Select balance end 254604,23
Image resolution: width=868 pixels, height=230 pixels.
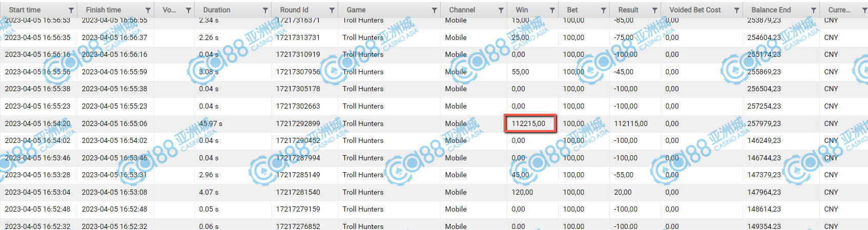tap(764, 37)
